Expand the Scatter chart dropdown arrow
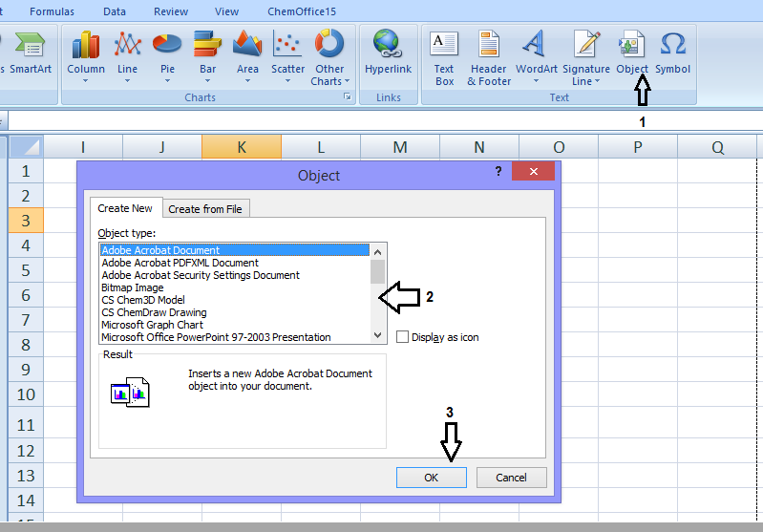The height and width of the screenshot is (532, 763). point(287,81)
